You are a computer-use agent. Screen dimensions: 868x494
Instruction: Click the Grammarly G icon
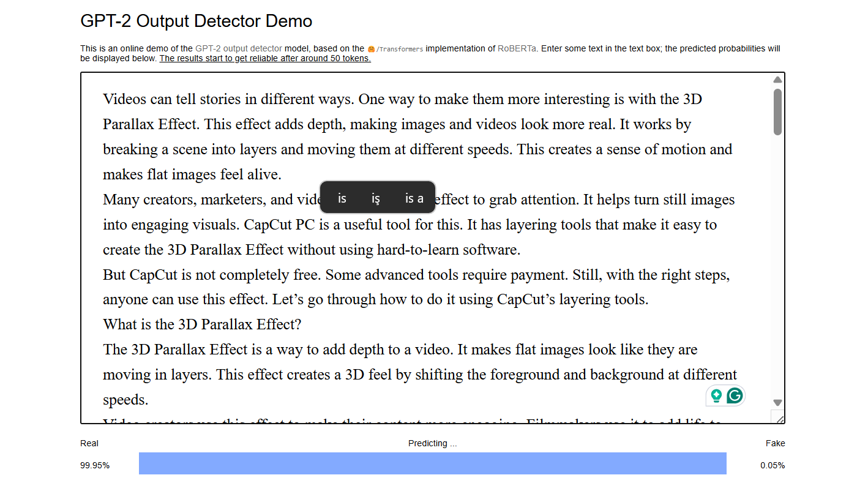click(735, 396)
